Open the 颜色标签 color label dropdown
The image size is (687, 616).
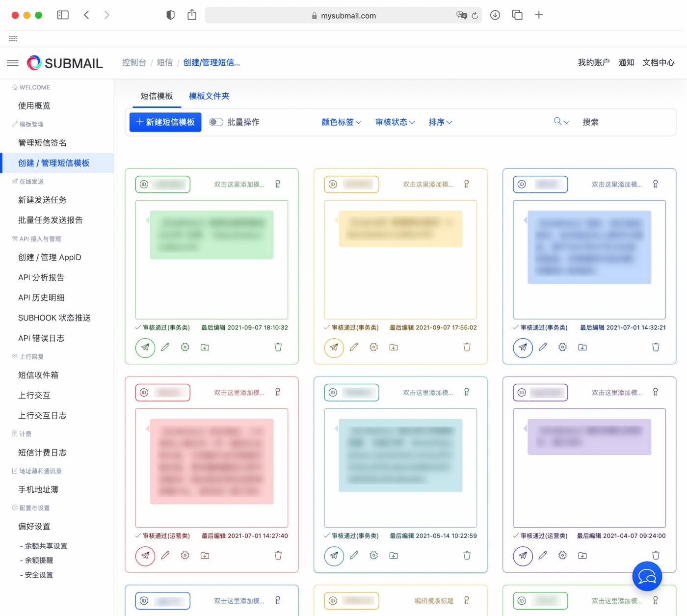click(x=341, y=122)
